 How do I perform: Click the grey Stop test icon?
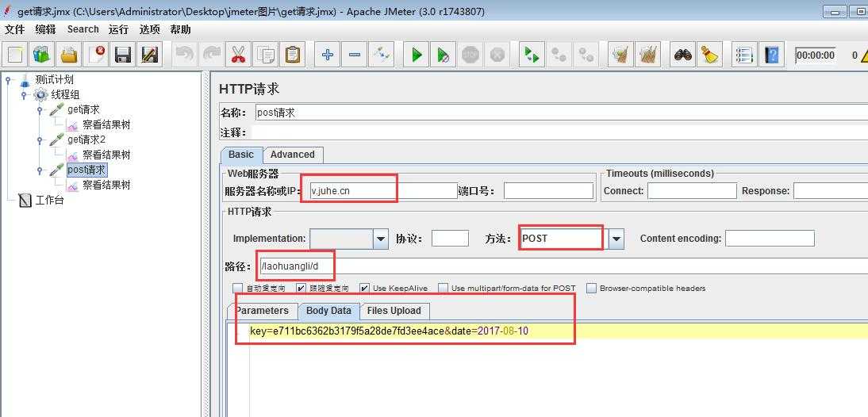click(x=470, y=54)
